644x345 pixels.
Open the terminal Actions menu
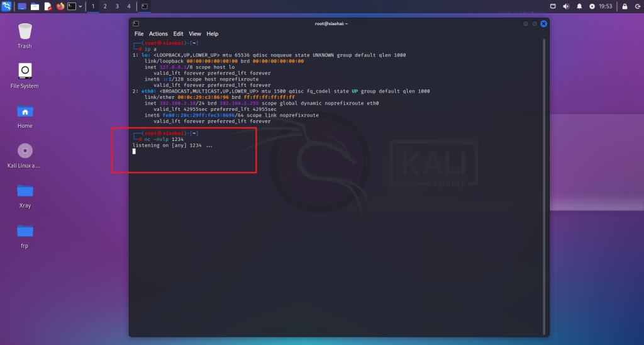pyautogui.click(x=158, y=34)
